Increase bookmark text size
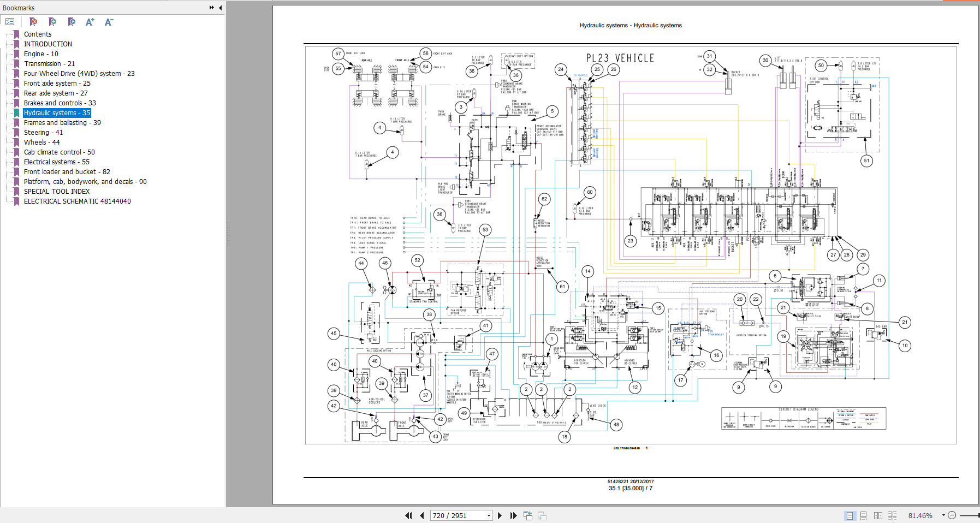 click(90, 22)
